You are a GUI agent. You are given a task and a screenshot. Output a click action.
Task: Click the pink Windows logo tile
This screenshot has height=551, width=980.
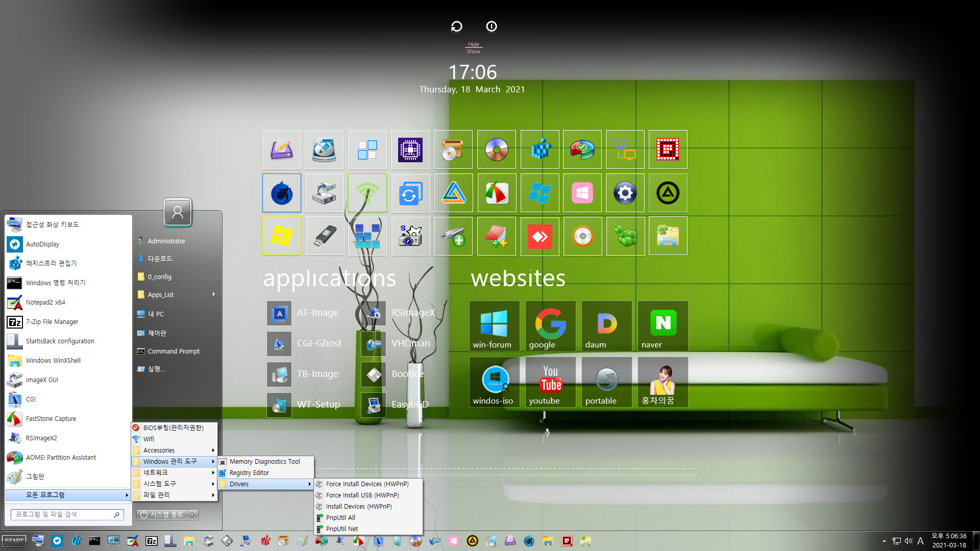tap(582, 193)
